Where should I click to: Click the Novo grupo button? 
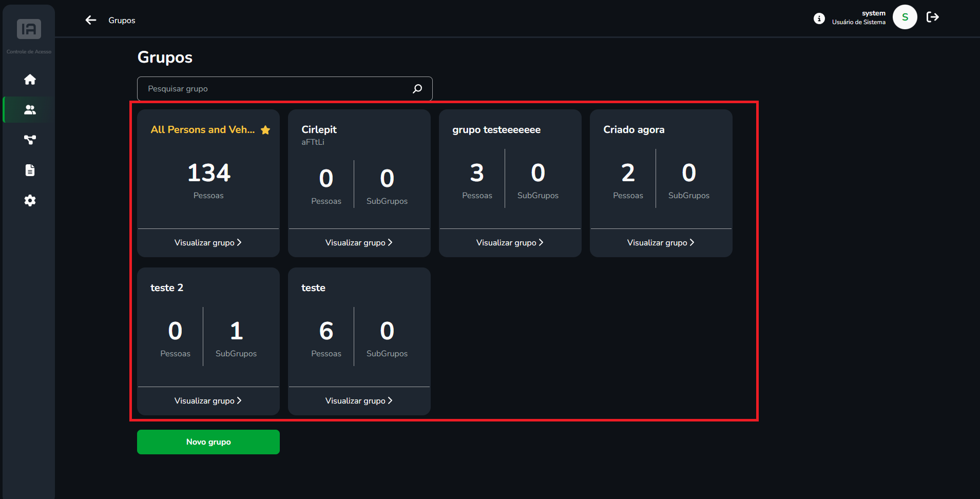[208, 442]
